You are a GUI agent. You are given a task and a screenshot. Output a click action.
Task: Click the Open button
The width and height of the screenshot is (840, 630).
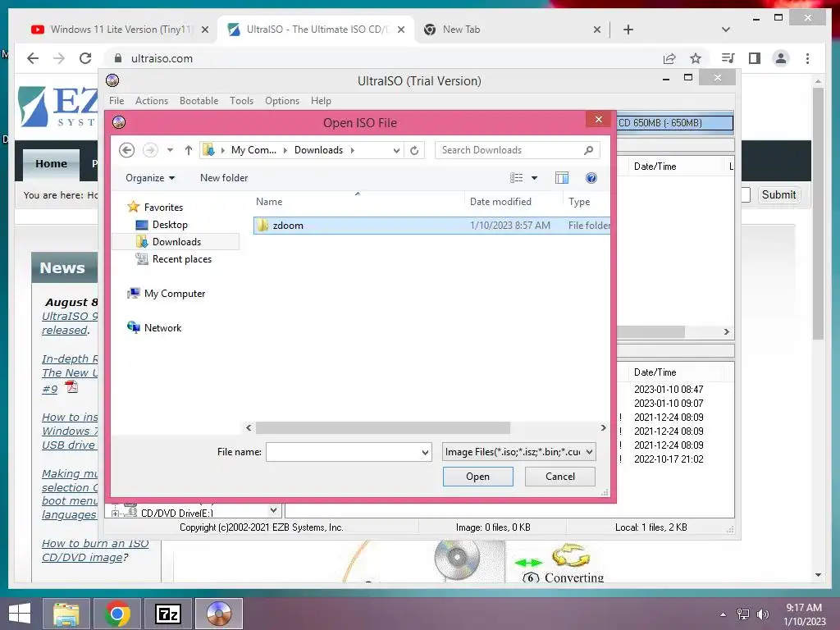(x=478, y=477)
